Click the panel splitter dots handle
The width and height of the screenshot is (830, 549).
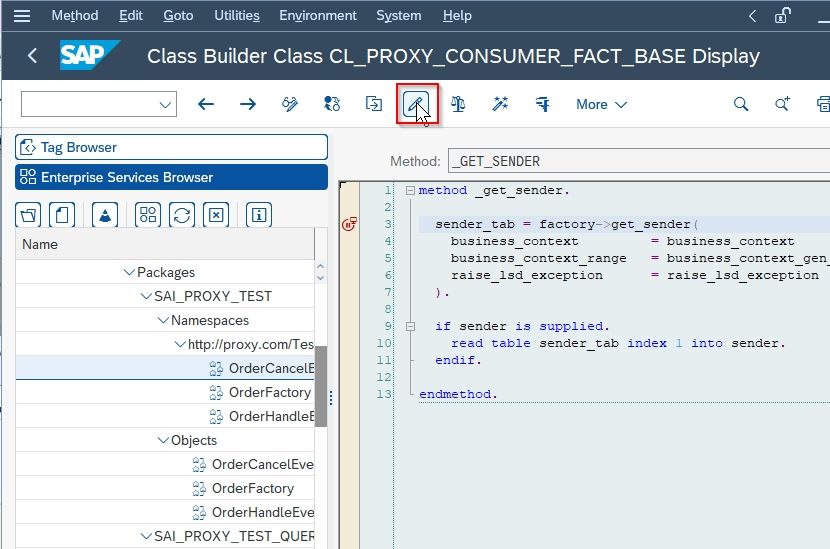tap(331, 398)
